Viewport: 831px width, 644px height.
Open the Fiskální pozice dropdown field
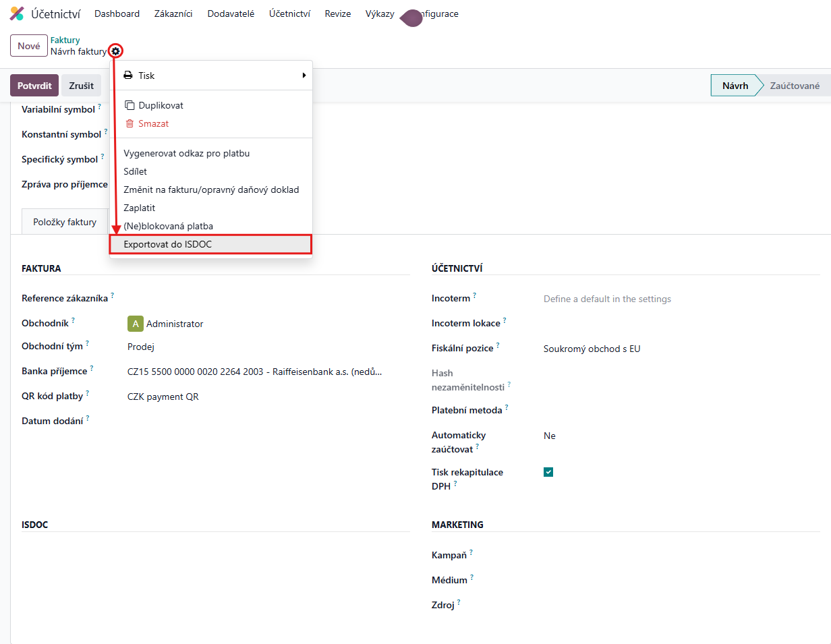click(x=682, y=349)
